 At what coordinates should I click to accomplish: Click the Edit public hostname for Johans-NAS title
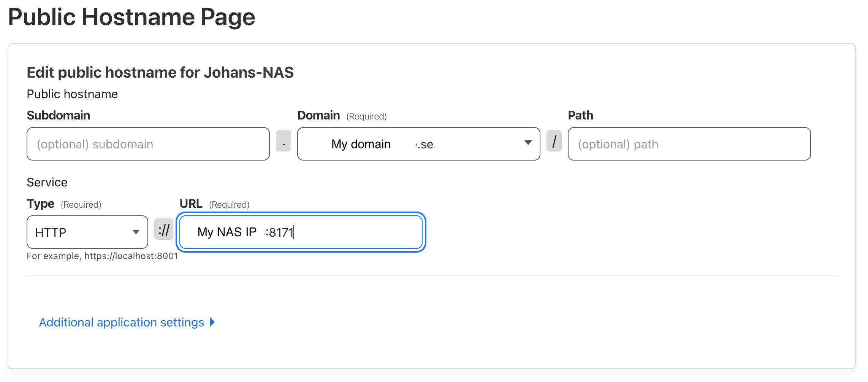(x=160, y=72)
